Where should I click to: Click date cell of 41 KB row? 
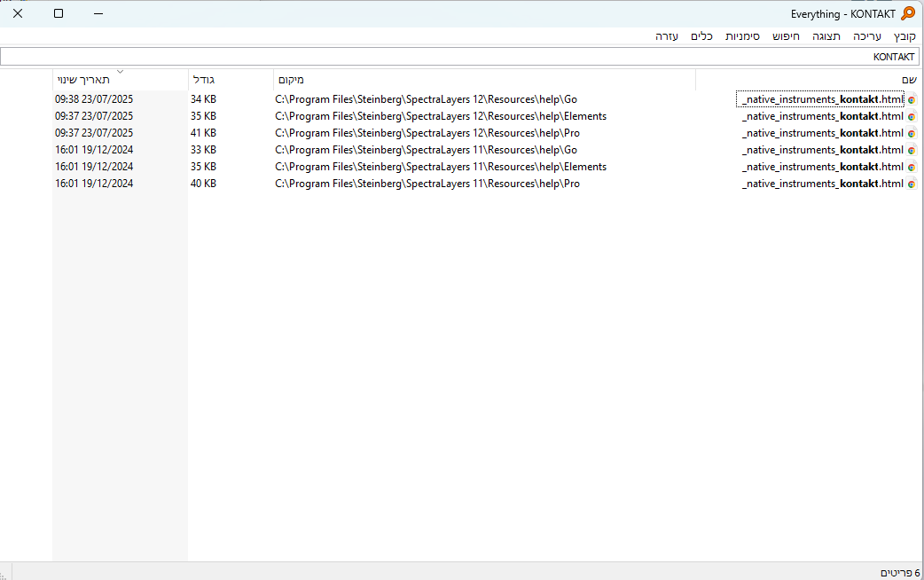[94, 133]
